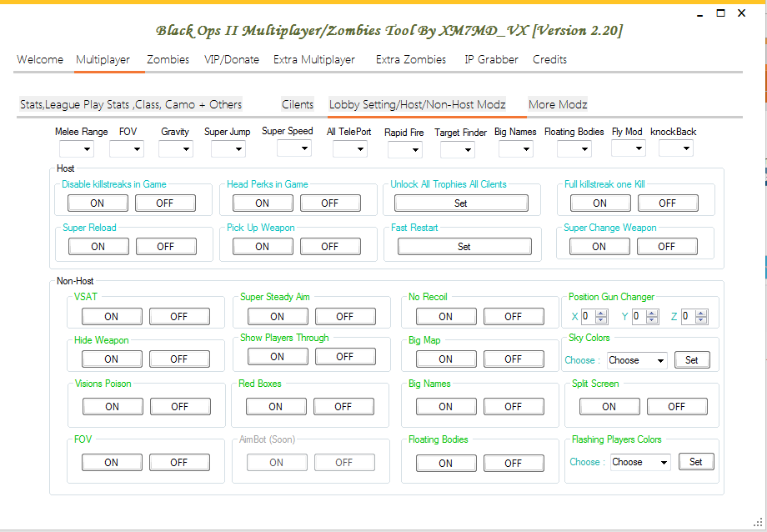
Task: Turn OFF Head Perks in Game
Action: point(330,203)
